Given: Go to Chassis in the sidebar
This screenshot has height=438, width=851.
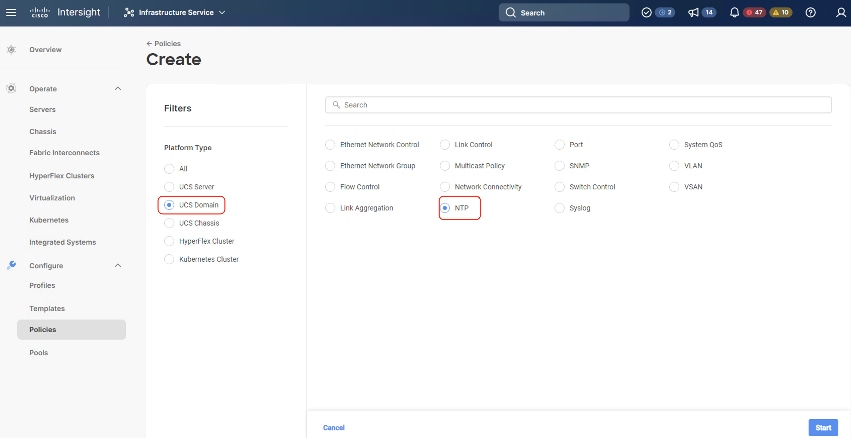Looking at the screenshot, I should pos(43,131).
